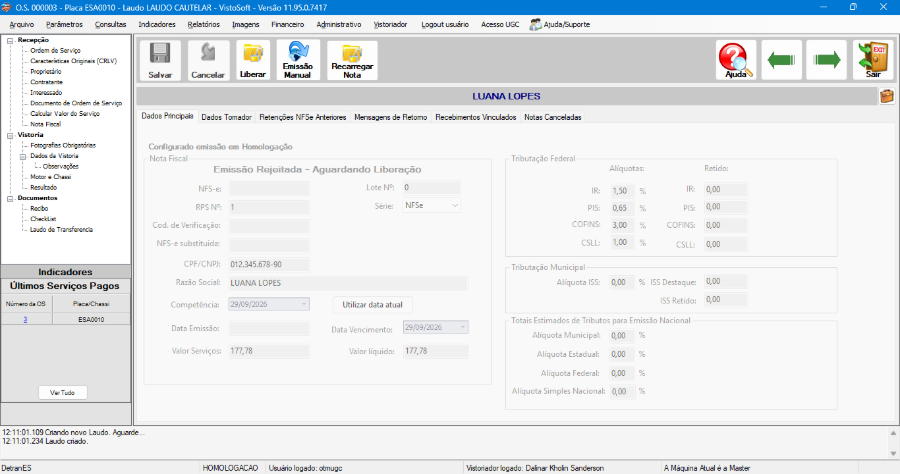Click the ESA0010 plate cell

tap(91, 320)
